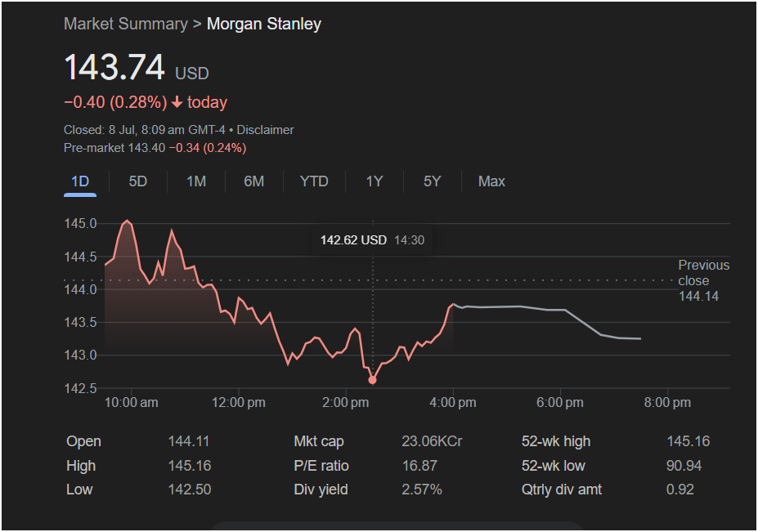This screenshot has height=532, width=758.
Task: Click the Mkt cap value 23.06KCr
Action: click(x=432, y=441)
